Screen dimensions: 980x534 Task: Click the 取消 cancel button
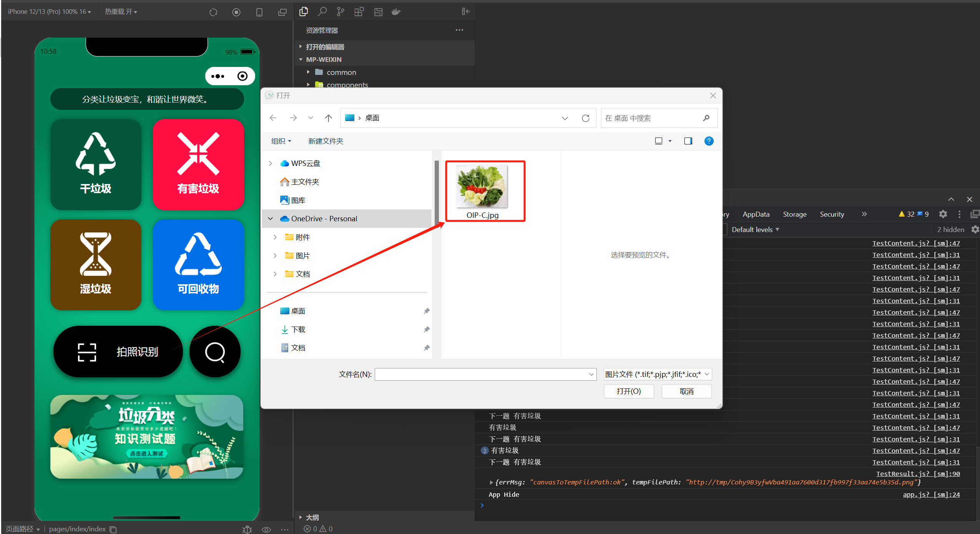click(686, 391)
